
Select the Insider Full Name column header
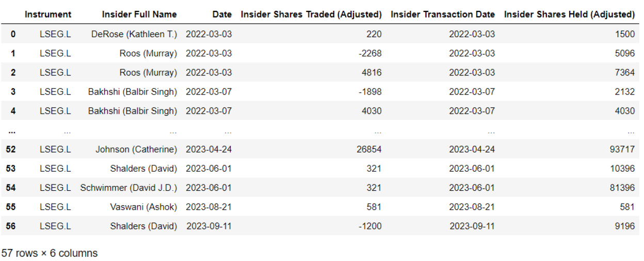139,14
